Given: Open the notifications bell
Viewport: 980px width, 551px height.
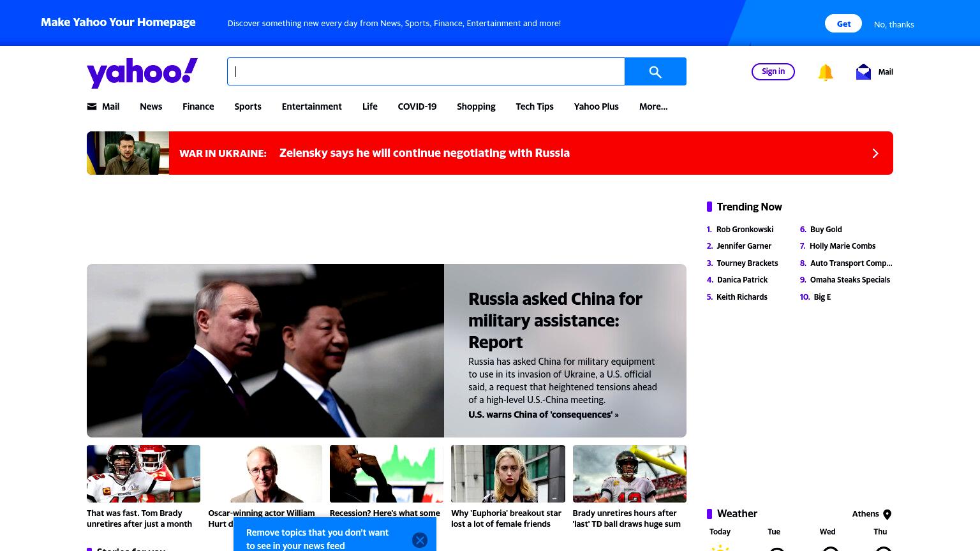Looking at the screenshot, I should tap(826, 72).
